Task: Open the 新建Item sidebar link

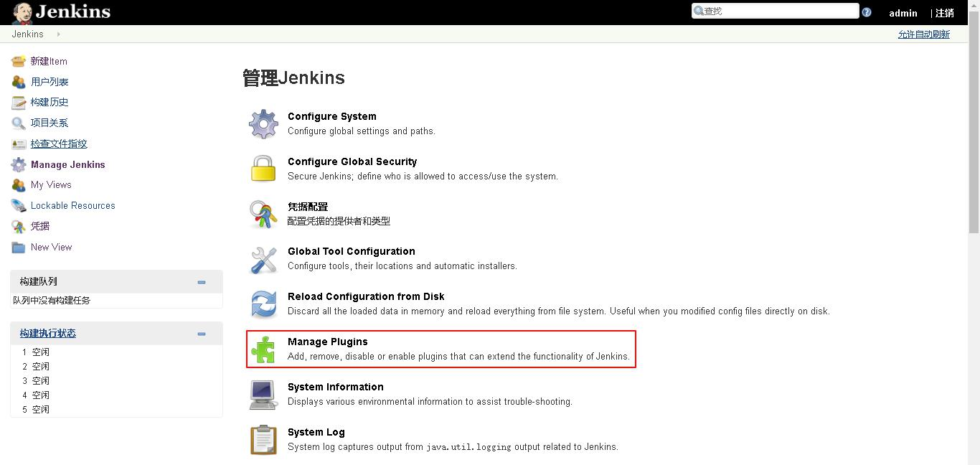Action: 49,61
